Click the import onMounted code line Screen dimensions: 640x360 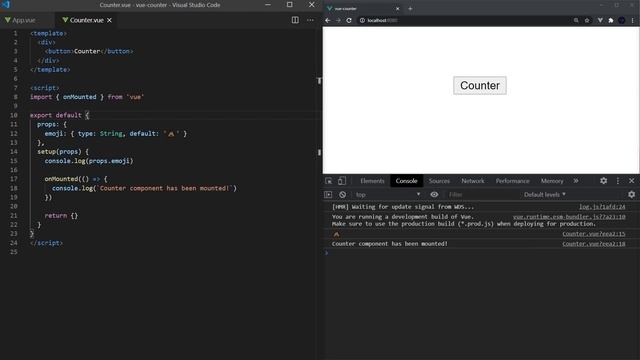point(87,97)
